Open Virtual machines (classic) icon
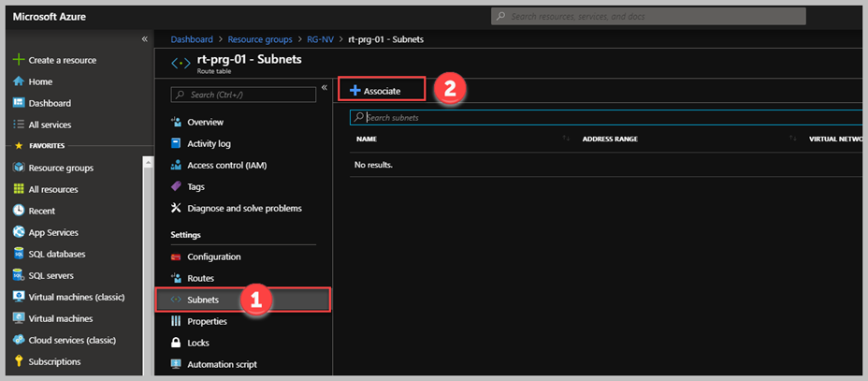 coord(19,297)
